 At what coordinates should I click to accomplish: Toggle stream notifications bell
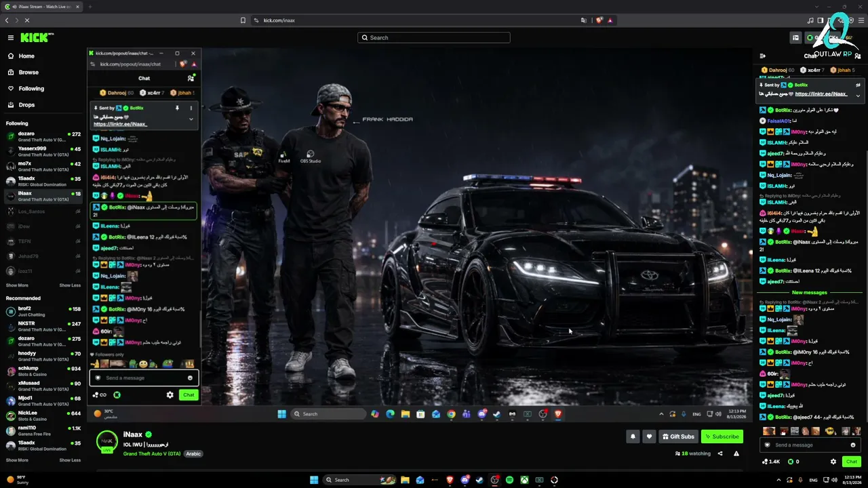pos(633,436)
